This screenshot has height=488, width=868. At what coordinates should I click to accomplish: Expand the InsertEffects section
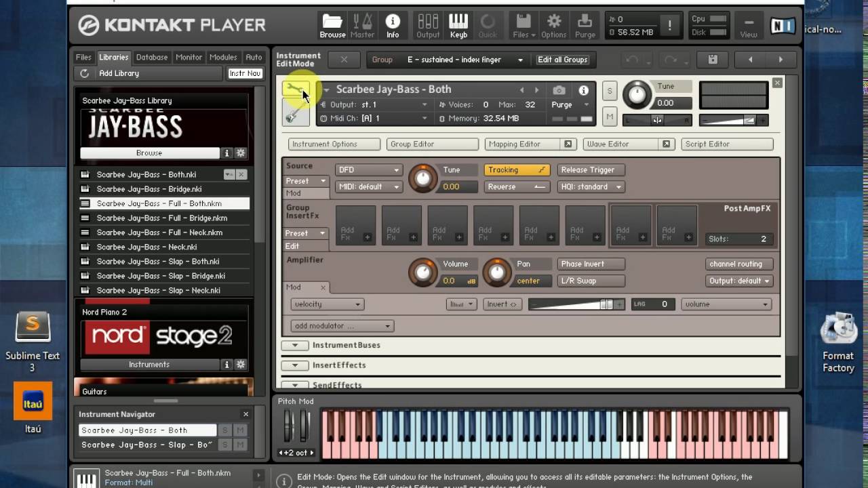pyautogui.click(x=295, y=365)
